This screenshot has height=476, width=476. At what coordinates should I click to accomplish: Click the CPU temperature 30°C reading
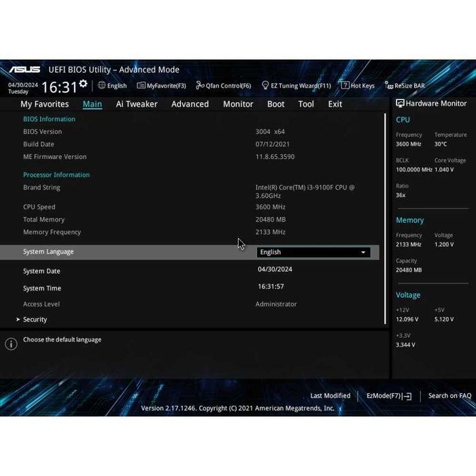tap(441, 144)
